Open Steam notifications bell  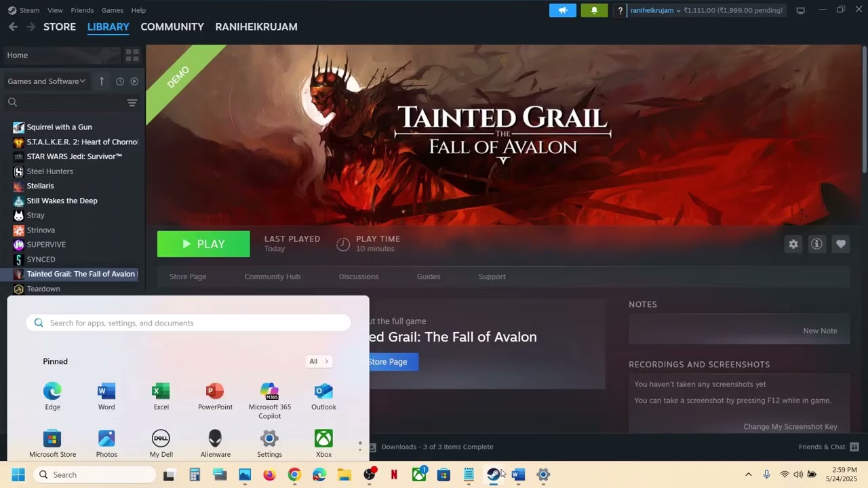594,10
